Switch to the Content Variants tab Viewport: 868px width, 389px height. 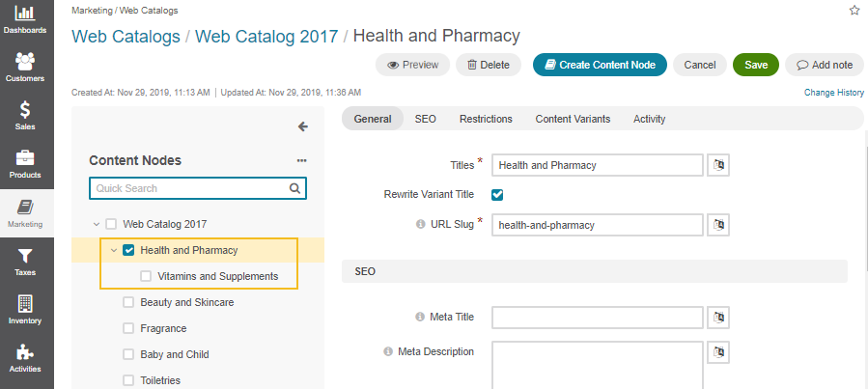tap(573, 119)
